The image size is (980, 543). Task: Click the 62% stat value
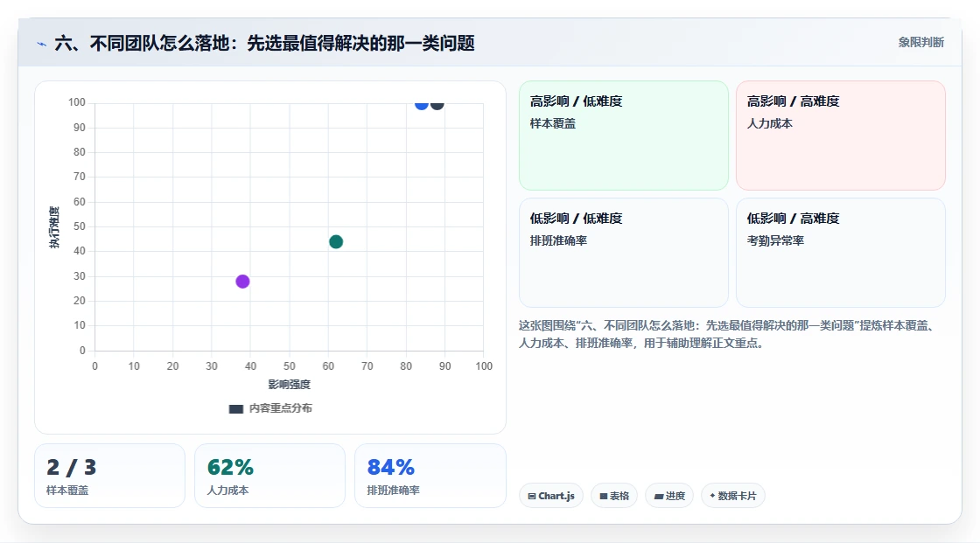[x=230, y=468]
